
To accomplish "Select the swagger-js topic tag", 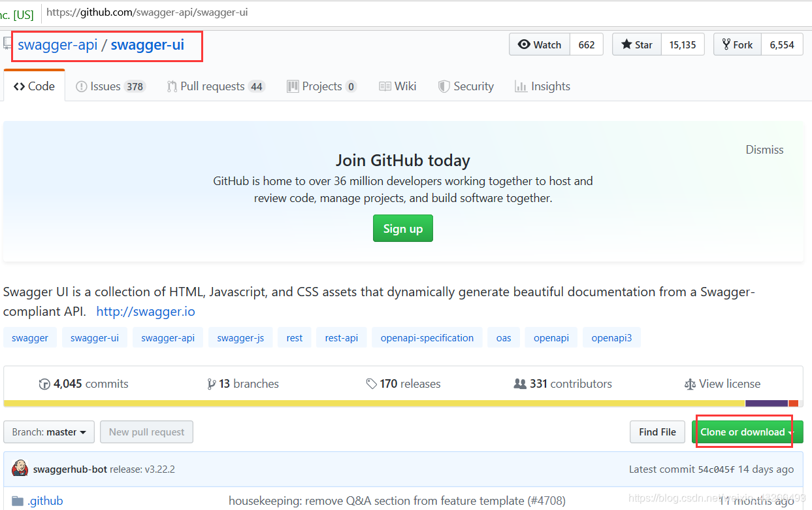I will point(240,338).
